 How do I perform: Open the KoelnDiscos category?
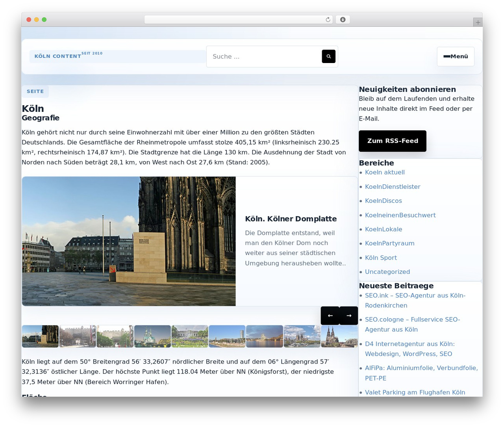coord(383,201)
